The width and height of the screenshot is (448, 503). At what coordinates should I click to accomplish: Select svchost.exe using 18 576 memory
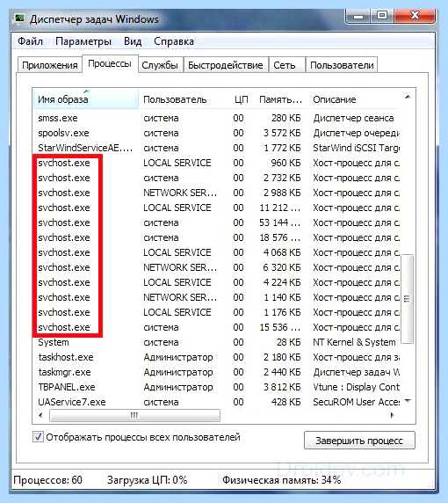[217, 237]
